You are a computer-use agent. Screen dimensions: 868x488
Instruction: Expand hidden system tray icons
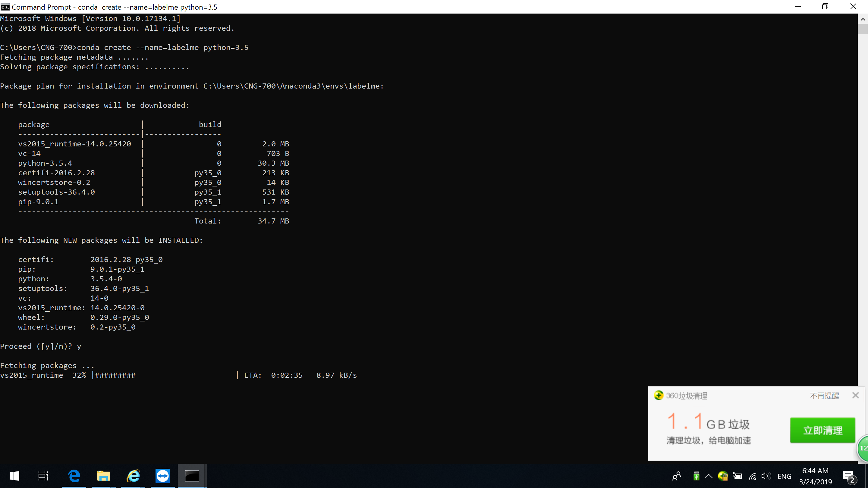pos(709,476)
